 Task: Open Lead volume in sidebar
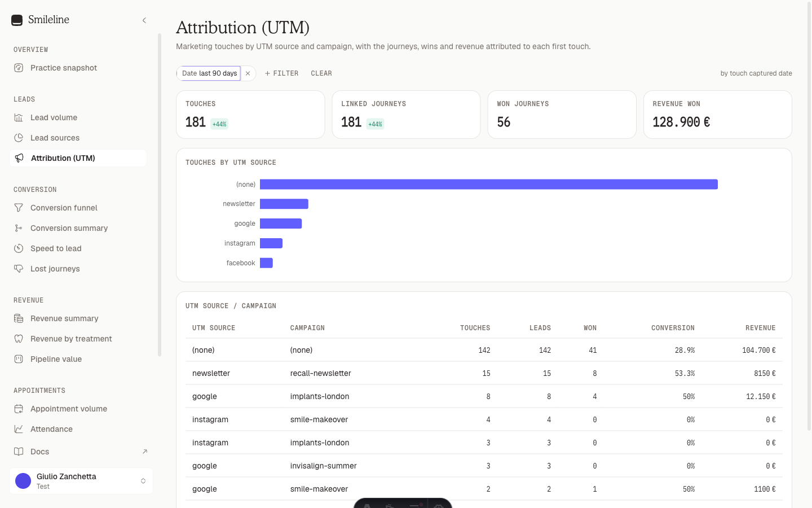point(78,117)
